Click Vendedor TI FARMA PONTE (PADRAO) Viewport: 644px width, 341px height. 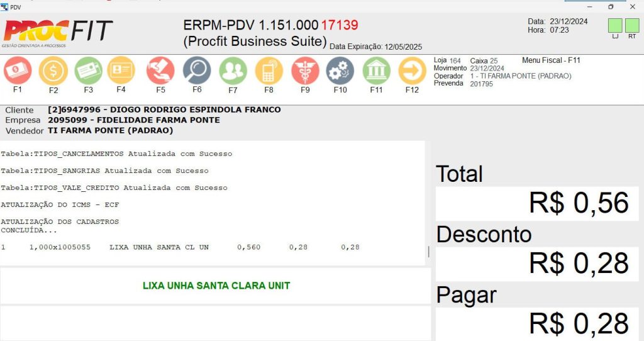point(111,131)
